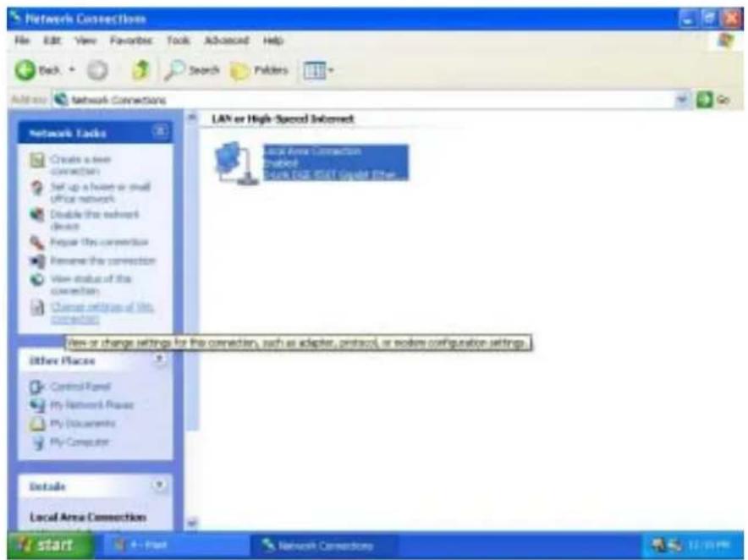Open the Advanced menu
Image resolution: width=748 pixels, height=560 pixels.
(227, 41)
